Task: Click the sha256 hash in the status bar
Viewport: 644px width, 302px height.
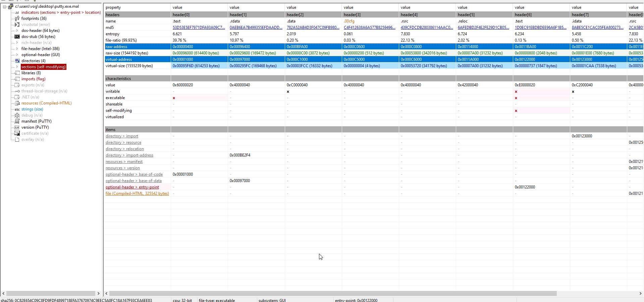Action: (76, 300)
